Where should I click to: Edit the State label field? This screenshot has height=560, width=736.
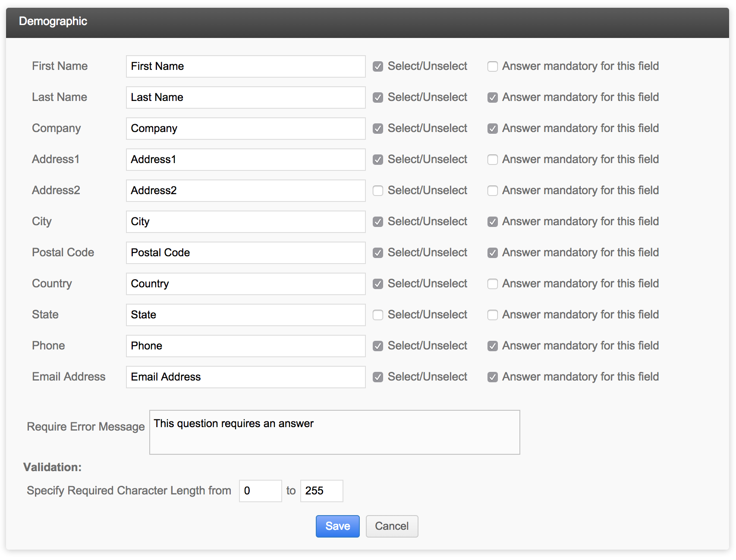(x=246, y=315)
